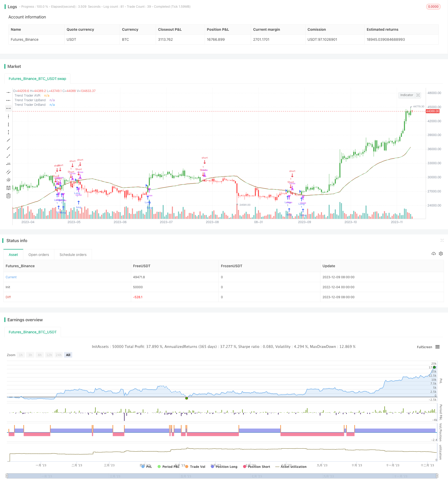Toggle the Trade Vol legend series

coord(195,467)
